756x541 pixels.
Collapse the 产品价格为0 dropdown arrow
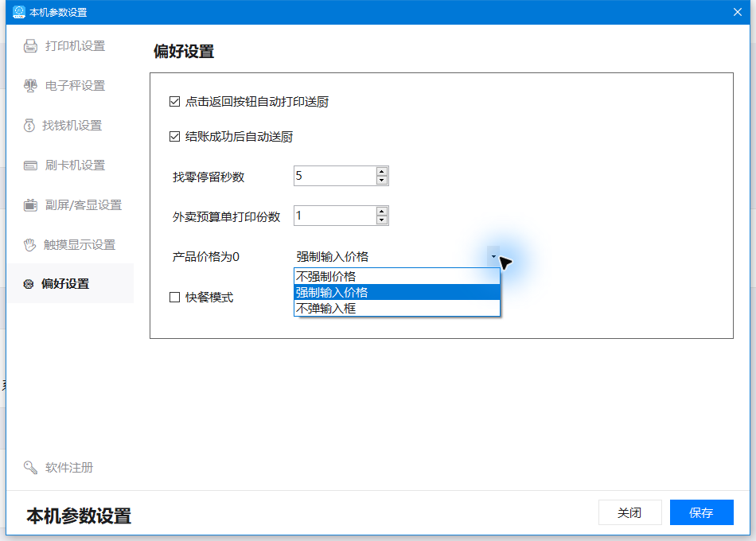pos(493,256)
